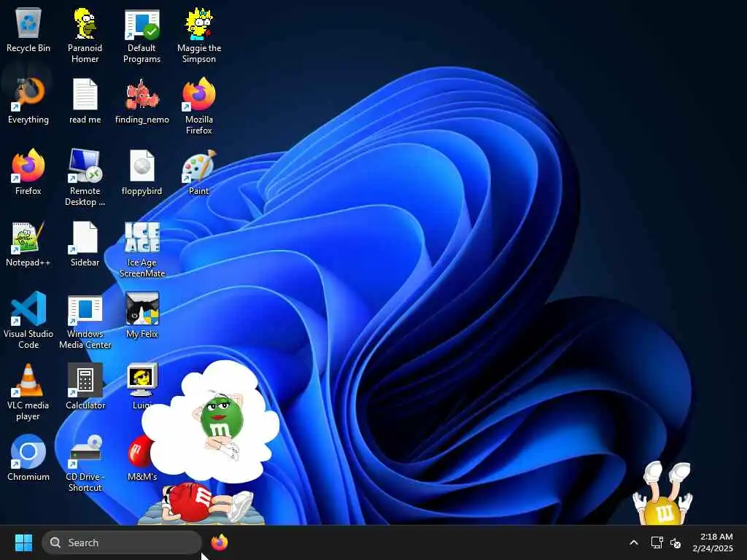Screen dimensions: 747x560
Task: Click the taskbar Search box
Action: coord(122,542)
